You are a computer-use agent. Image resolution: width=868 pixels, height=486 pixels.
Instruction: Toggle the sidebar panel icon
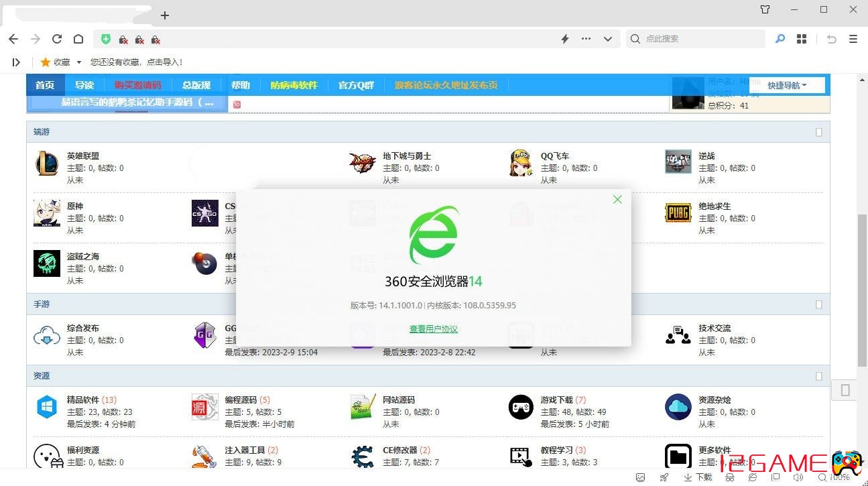point(16,62)
